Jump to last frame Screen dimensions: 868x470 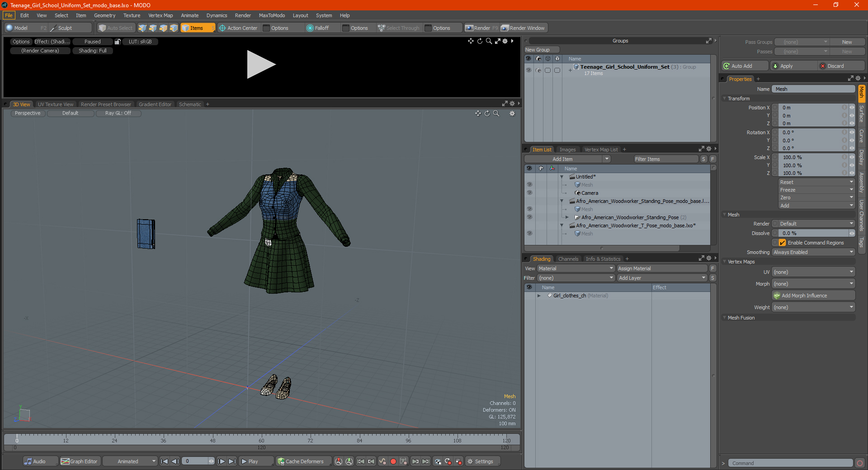click(x=232, y=461)
